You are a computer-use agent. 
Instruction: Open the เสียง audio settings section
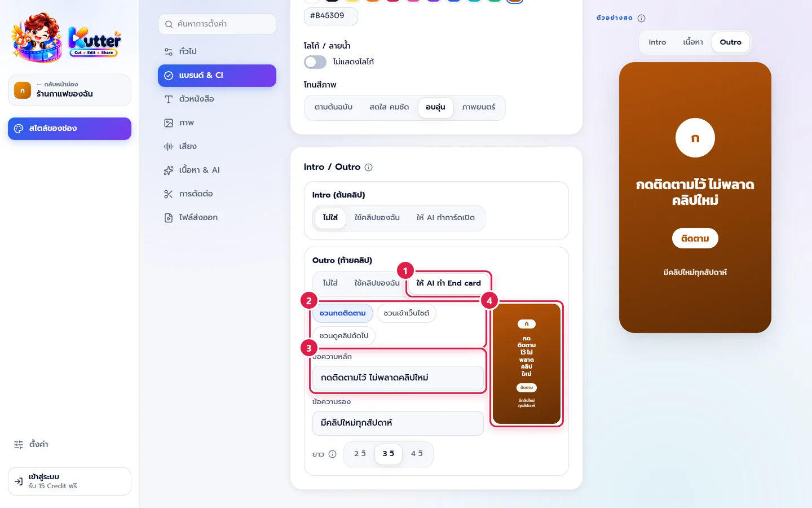[x=217, y=146]
